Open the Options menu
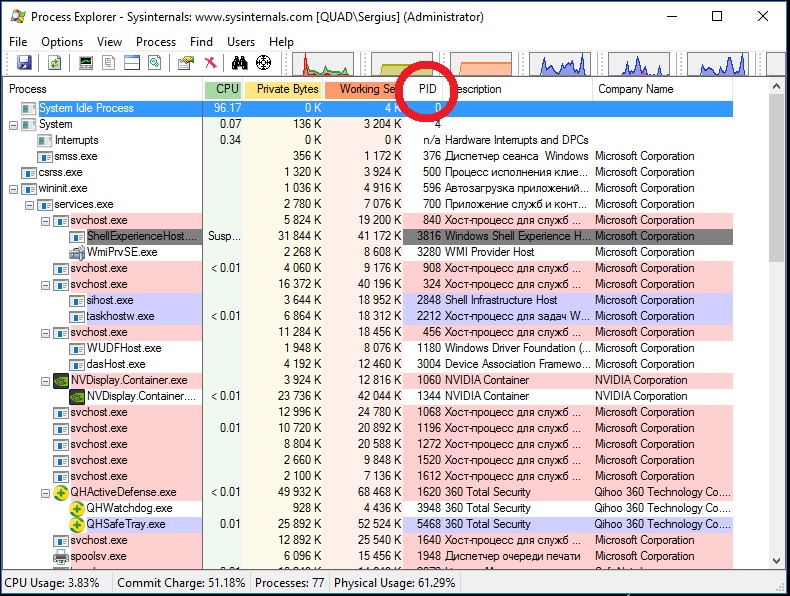The height and width of the screenshot is (596, 790). click(x=62, y=42)
